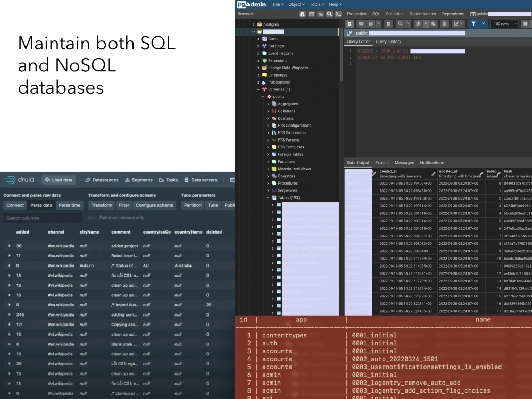Expand the Casts tree node
The width and height of the screenshot is (532, 399).
click(258, 39)
